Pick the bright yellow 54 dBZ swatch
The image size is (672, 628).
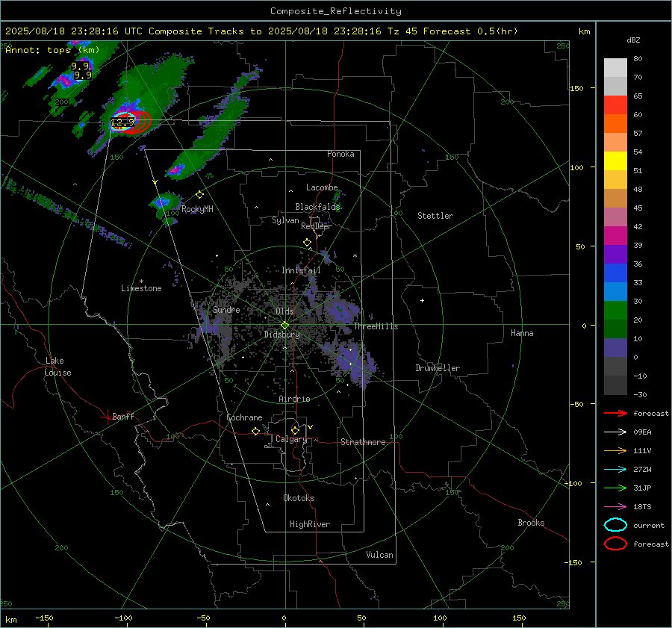pyautogui.click(x=615, y=161)
